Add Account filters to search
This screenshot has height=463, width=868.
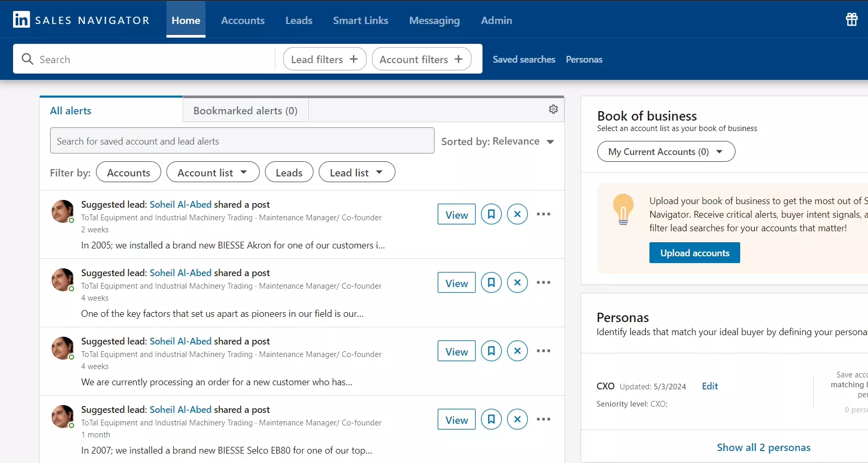(421, 59)
